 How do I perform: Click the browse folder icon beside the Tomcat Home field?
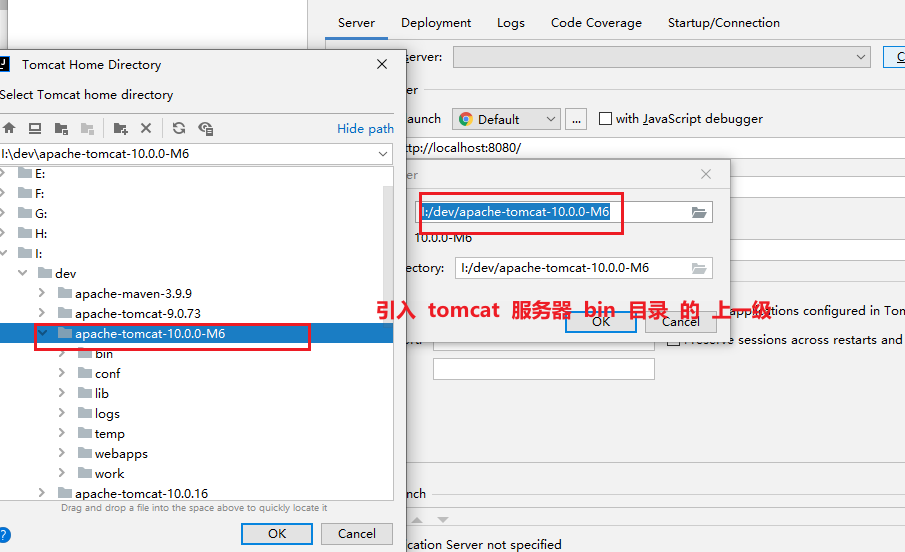699,212
